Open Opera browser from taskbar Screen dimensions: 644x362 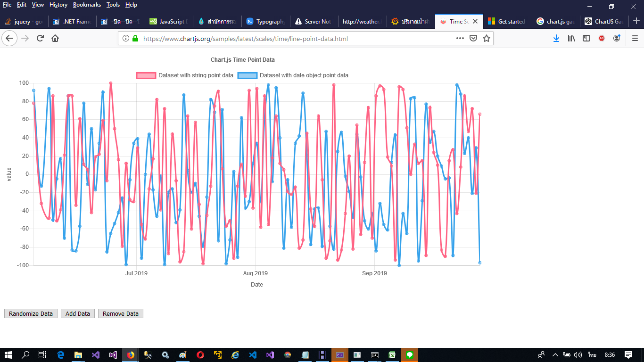(x=200, y=355)
